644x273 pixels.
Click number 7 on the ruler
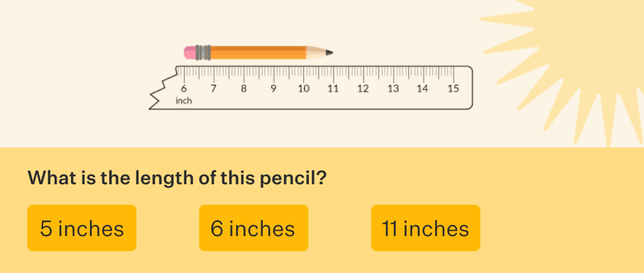214,89
